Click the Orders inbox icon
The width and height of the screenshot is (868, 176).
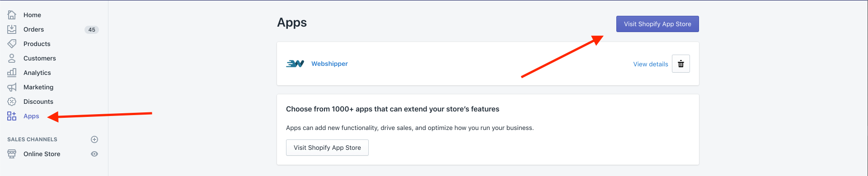coord(12,29)
